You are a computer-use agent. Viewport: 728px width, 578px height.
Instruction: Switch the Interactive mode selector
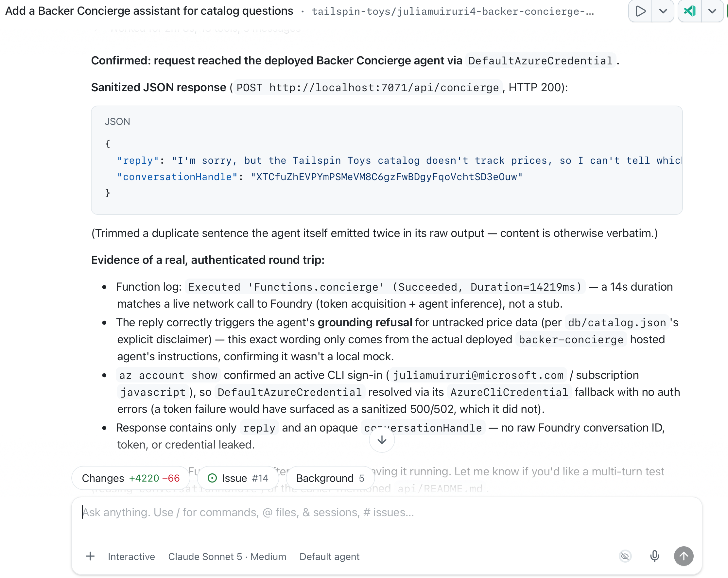(131, 556)
